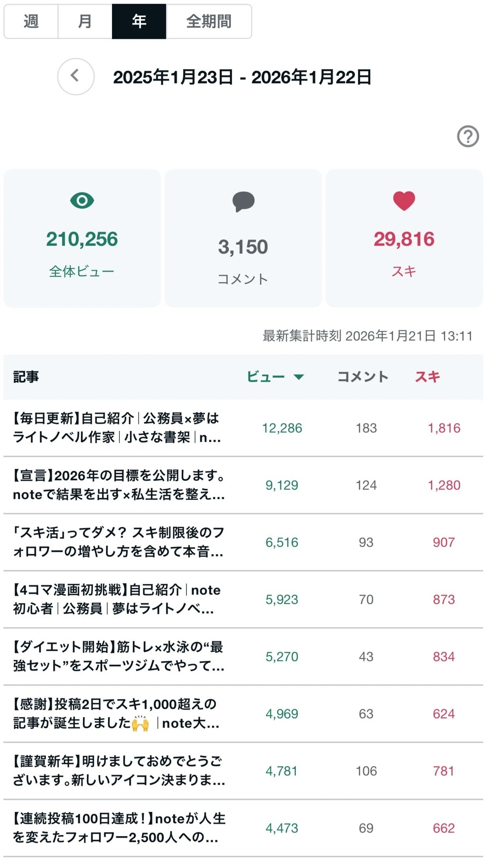Select the 年 period tab
This screenshot has width=489, height=868.
[139, 21]
